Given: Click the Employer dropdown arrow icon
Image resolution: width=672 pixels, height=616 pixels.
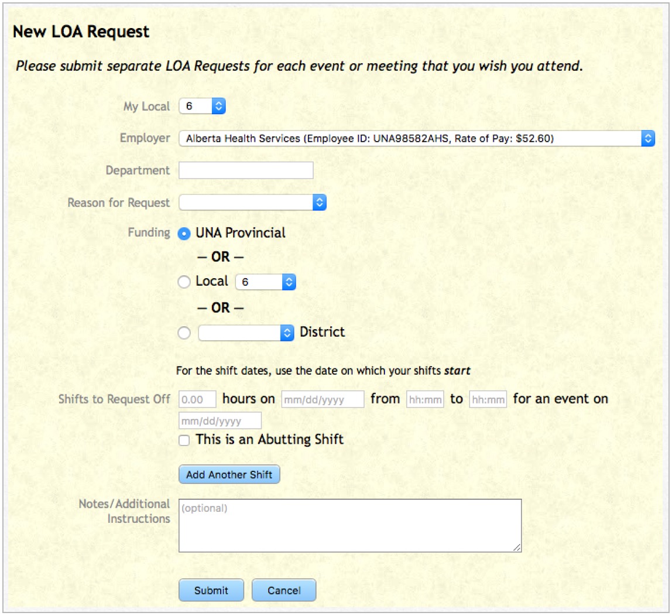Looking at the screenshot, I should [x=647, y=138].
